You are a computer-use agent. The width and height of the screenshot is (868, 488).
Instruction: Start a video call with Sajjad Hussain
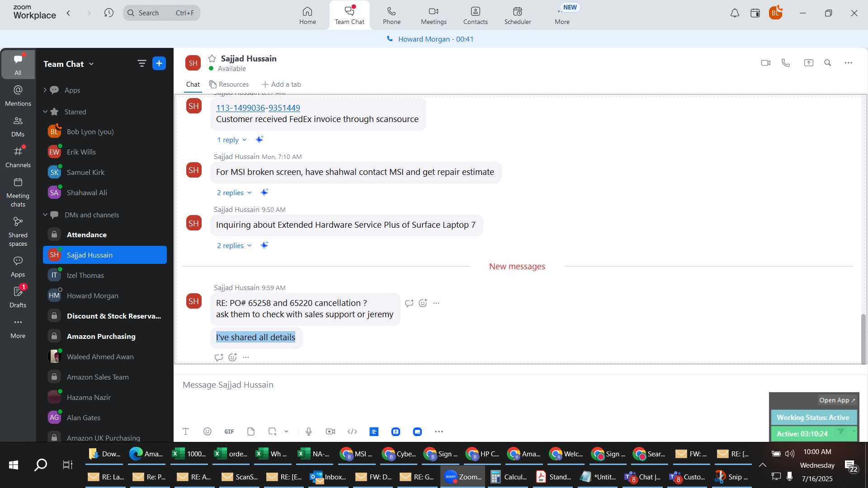click(x=765, y=63)
